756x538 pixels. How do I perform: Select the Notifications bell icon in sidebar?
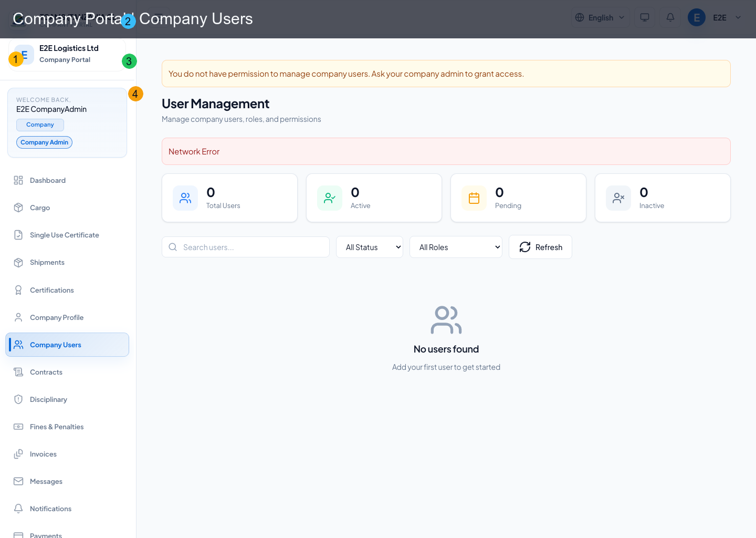coord(18,509)
